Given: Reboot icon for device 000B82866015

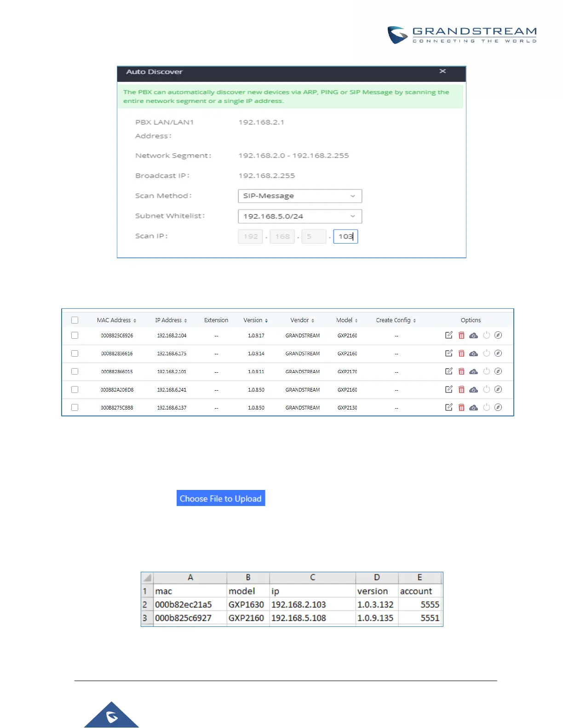Looking at the screenshot, I should (x=486, y=371).
